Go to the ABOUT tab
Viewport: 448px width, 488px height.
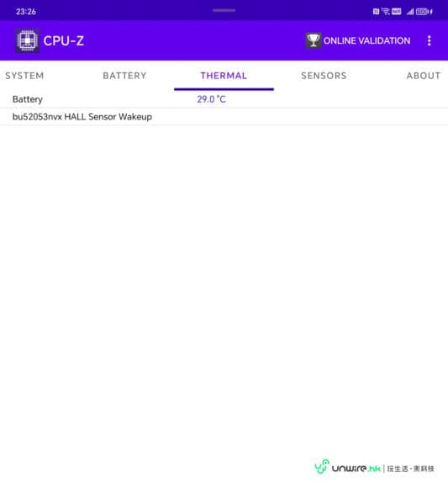coord(424,76)
